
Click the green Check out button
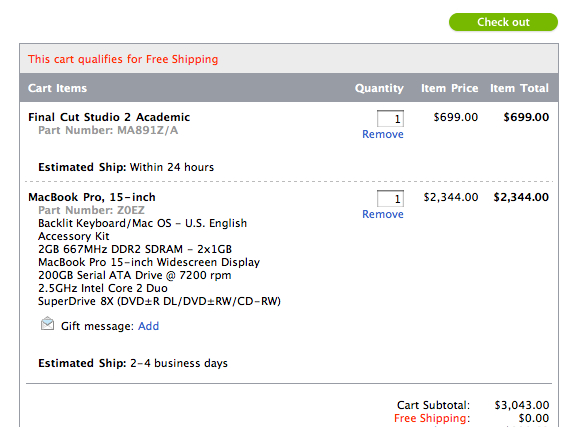pyautogui.click(x=503, y=22)
